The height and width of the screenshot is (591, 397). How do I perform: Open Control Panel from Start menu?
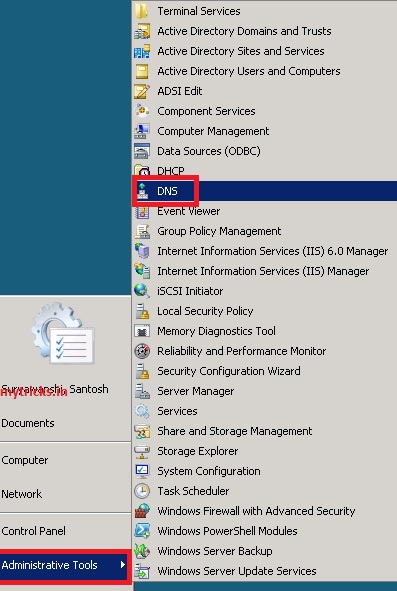point(34,531)
